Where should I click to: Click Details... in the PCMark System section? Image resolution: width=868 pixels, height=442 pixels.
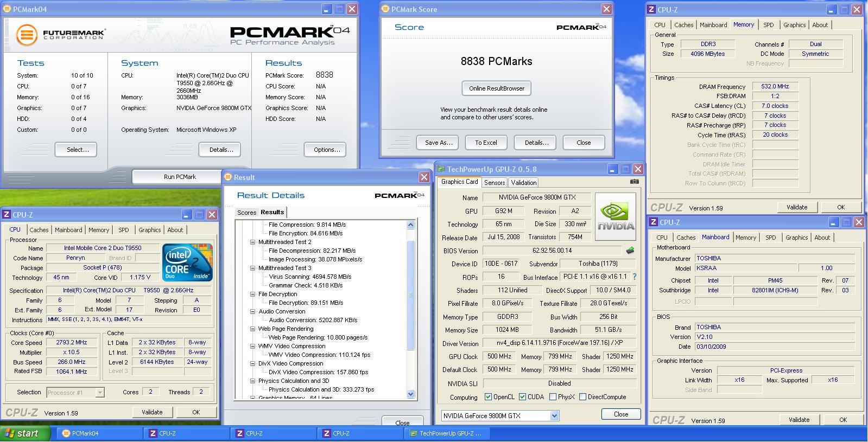220,150
